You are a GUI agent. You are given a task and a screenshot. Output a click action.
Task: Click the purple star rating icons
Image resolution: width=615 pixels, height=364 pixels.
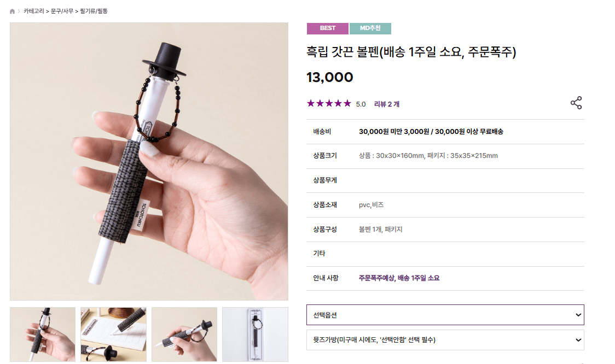[x=329, y=103]
